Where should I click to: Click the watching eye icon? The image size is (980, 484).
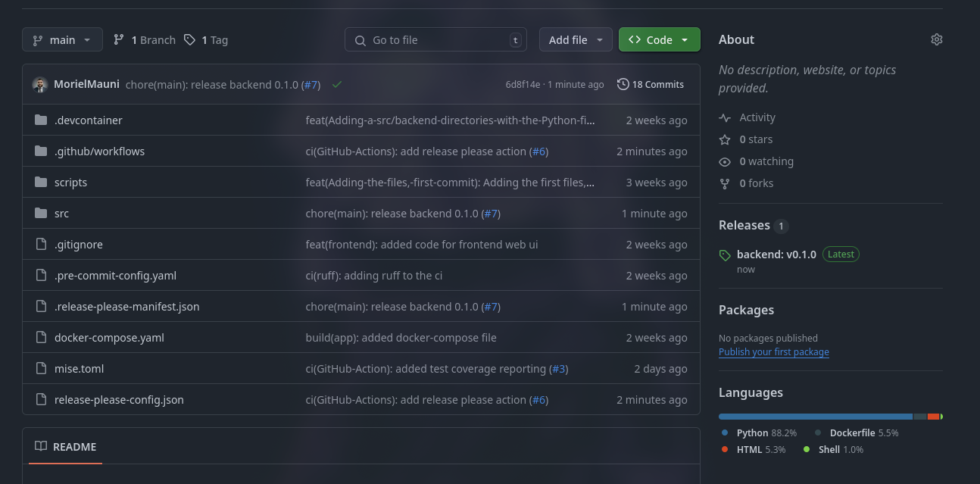tap(725, 161)
